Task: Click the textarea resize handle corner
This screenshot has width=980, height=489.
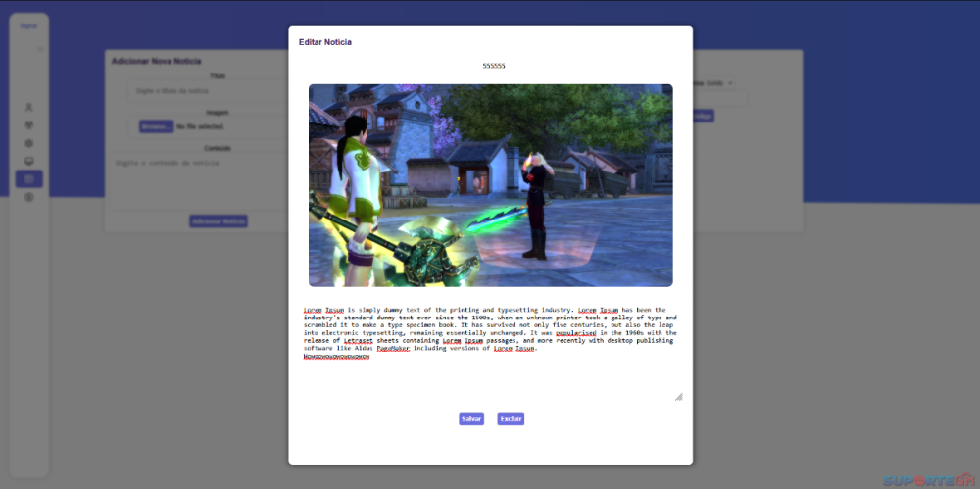Action: (x=678, y=397)
